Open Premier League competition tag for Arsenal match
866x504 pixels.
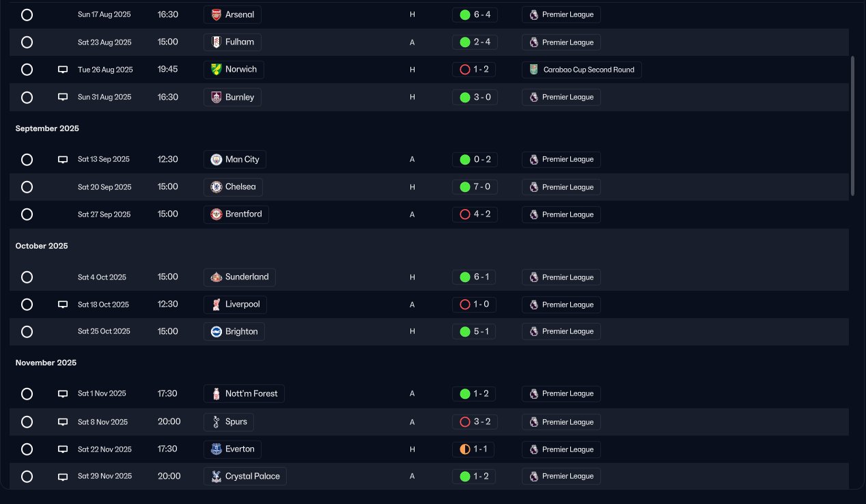click(561, 14)
